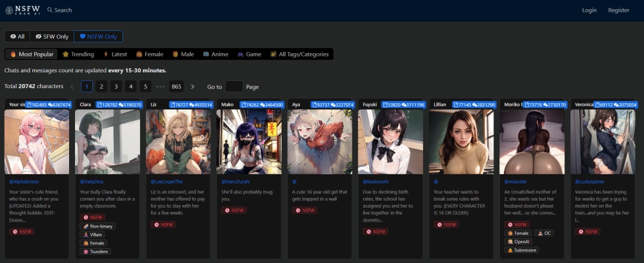
Task: Click the Register link
Action: (618, 11)
